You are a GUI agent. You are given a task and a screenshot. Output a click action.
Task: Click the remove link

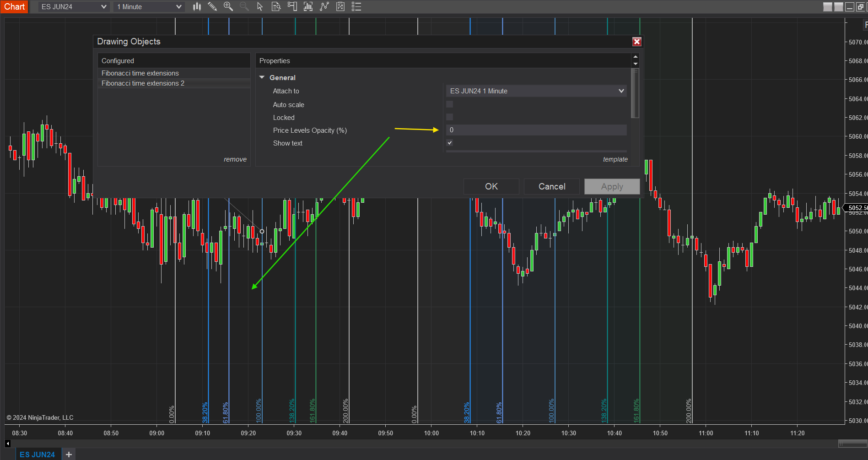[x=235, y=159]
